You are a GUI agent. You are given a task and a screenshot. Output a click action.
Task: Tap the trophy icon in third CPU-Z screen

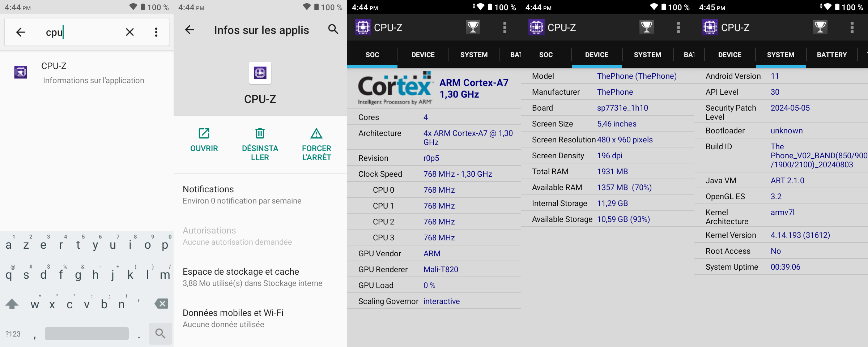[820, 27]
